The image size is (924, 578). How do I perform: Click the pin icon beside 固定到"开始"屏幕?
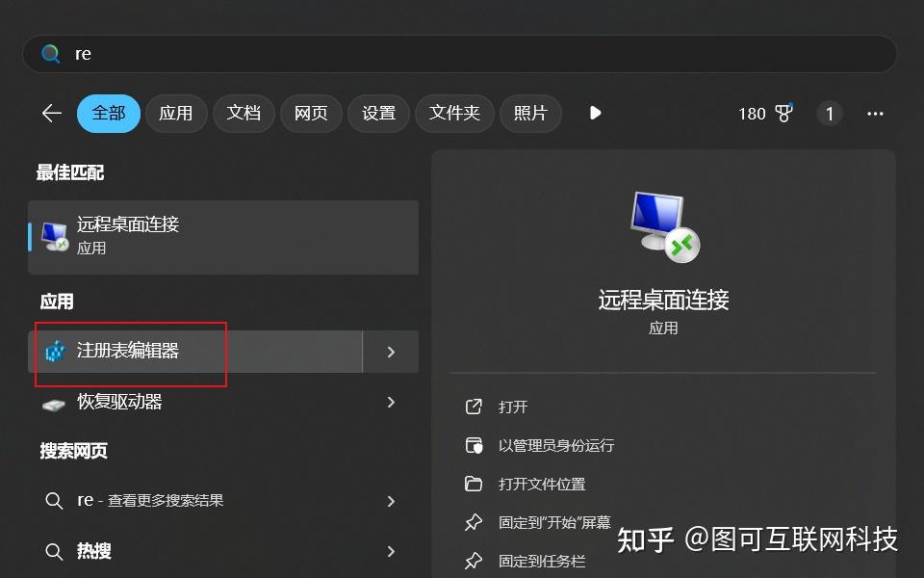click(474, 522)
